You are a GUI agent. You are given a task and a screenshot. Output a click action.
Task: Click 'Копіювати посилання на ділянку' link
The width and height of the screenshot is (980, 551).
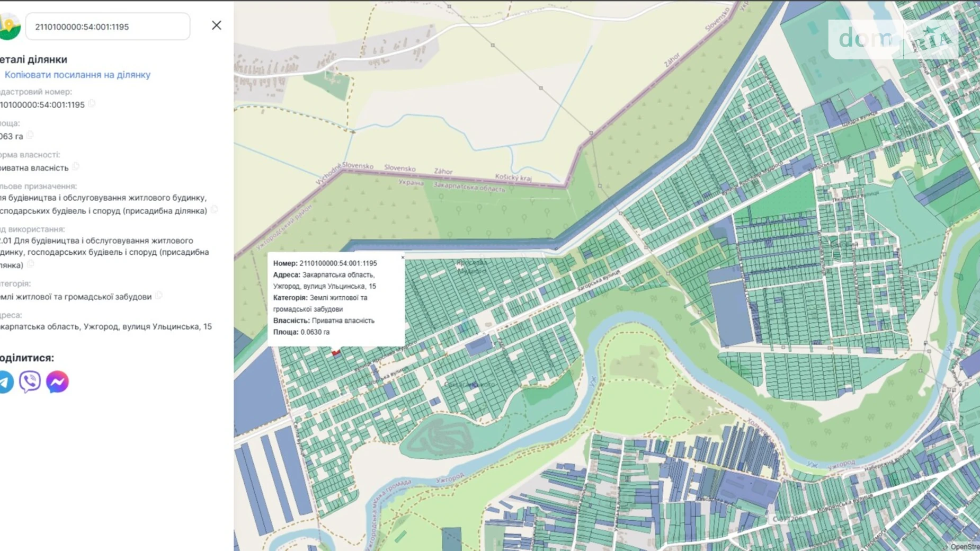pos(77,75)
